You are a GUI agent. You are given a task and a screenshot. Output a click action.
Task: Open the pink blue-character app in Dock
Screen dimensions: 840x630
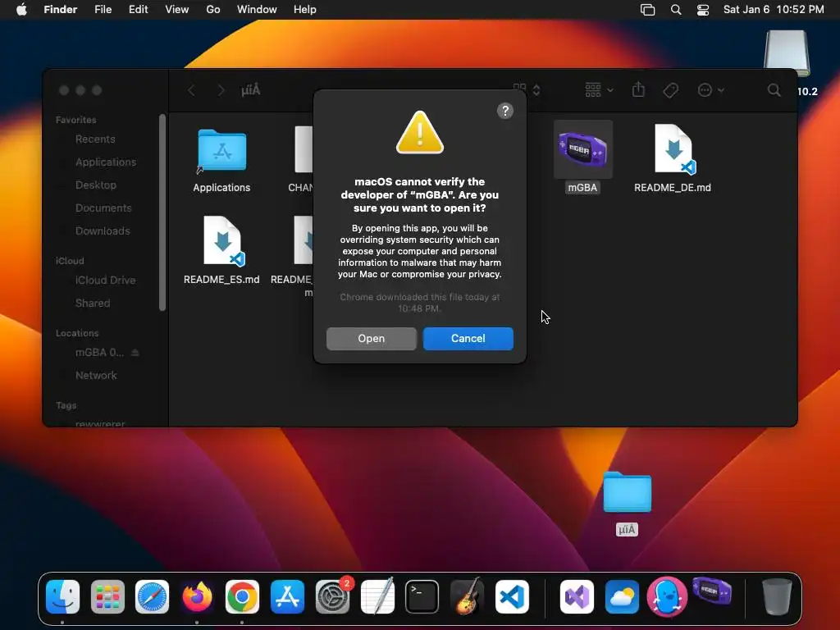667,597
